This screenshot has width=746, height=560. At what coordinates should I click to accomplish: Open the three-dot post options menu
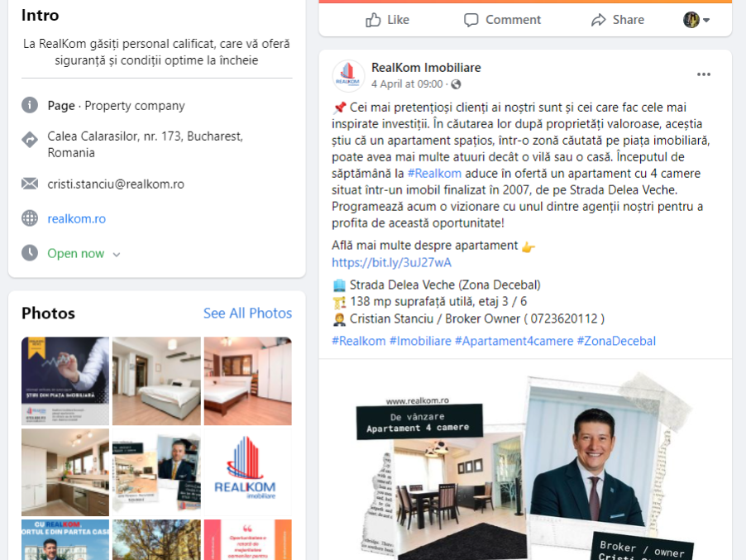pos(704,74)
